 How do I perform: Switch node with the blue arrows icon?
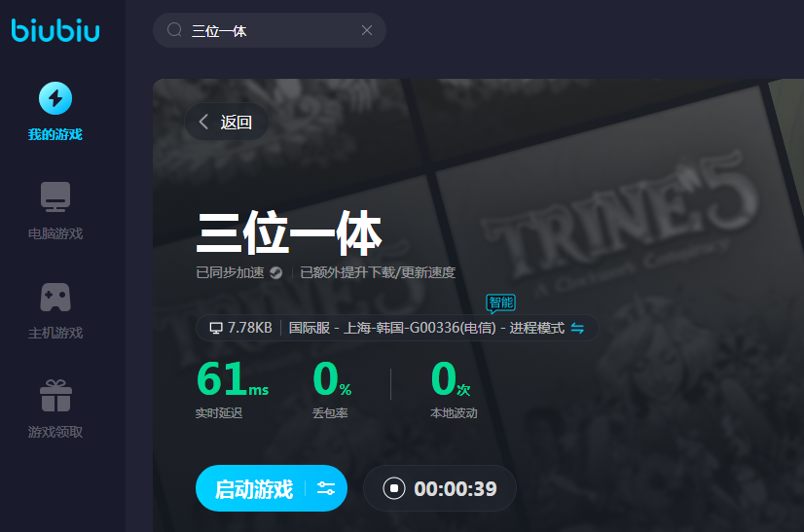(577, 328)
